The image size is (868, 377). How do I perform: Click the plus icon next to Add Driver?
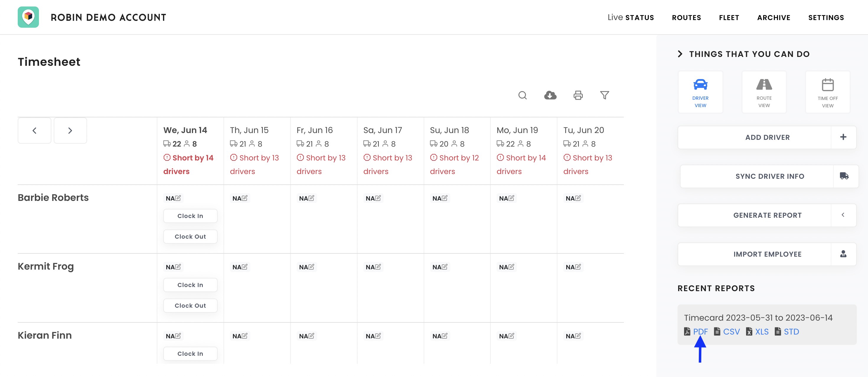[x=844, y=137]
